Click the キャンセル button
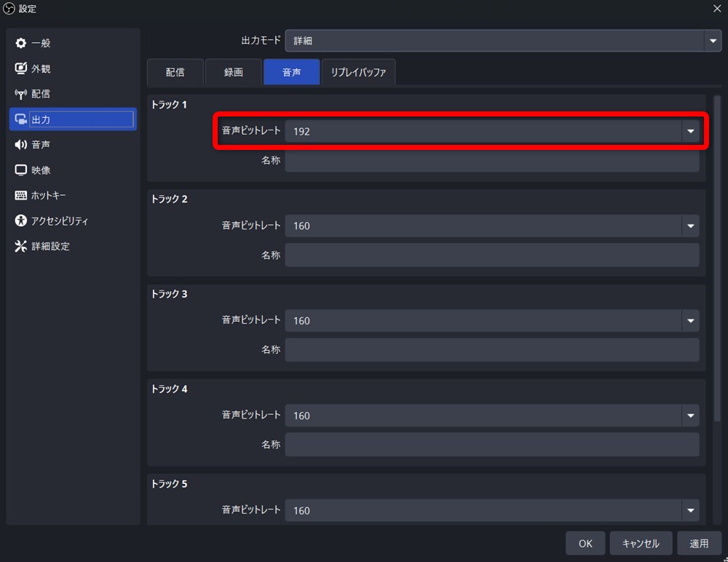 (x=641, y=543)
